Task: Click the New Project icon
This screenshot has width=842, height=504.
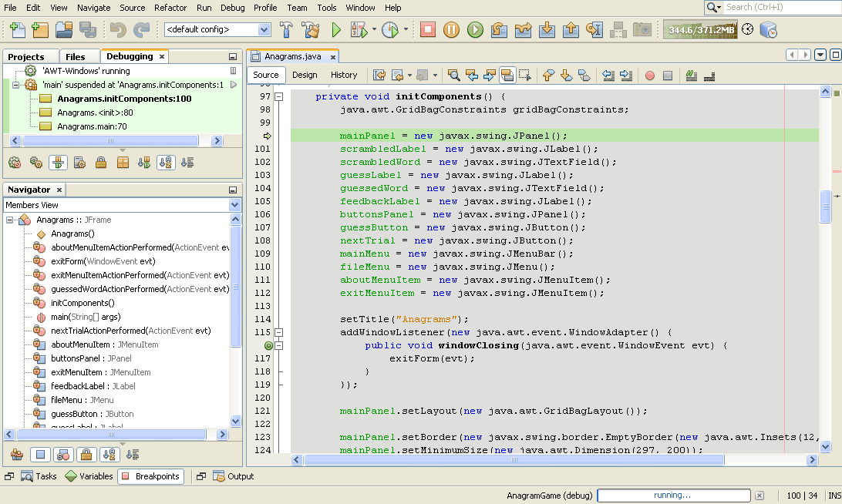Action: 40,30
